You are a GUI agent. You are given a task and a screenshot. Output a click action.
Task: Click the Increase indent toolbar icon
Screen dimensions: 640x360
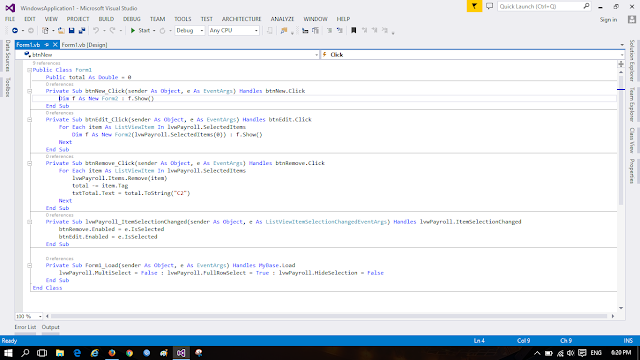click(315, 31)
